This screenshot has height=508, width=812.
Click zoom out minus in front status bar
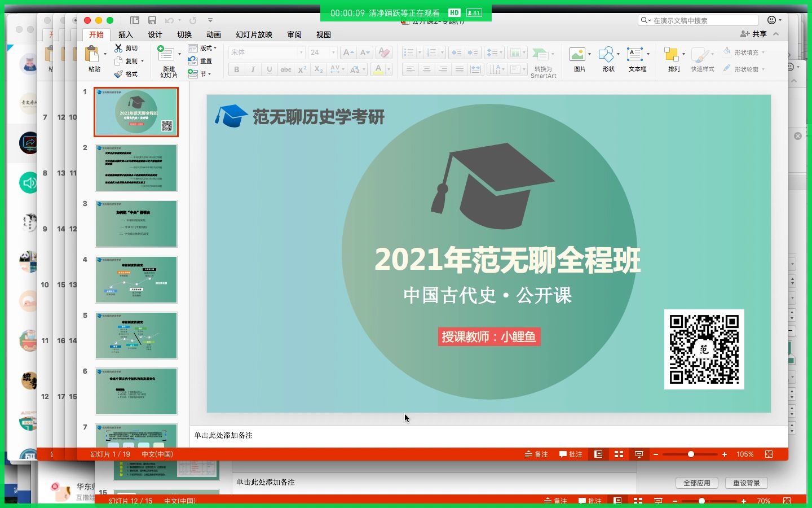(656, 454)
